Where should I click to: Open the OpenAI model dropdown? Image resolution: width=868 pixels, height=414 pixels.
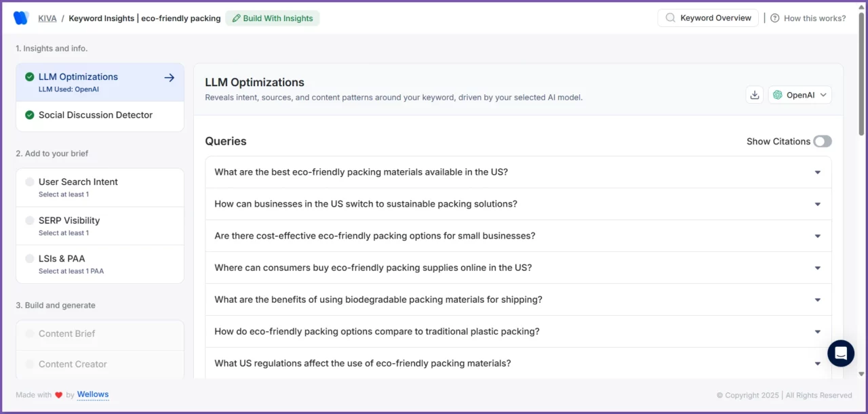coord(800,95)
